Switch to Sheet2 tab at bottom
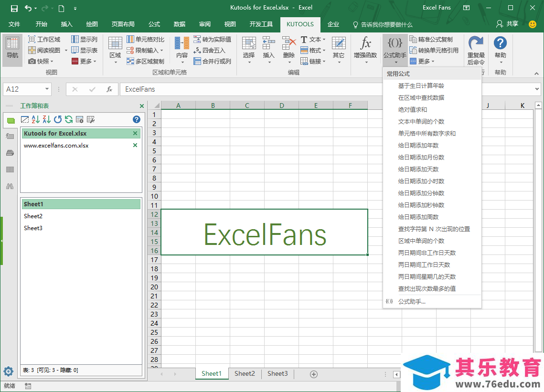The width and height of the screenshot is (544, 392). [245, 373]
